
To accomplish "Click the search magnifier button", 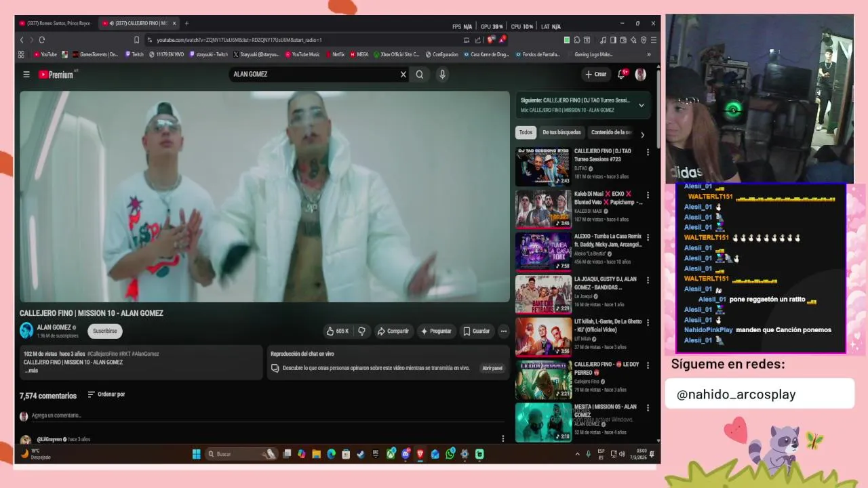I will point(420,75).
